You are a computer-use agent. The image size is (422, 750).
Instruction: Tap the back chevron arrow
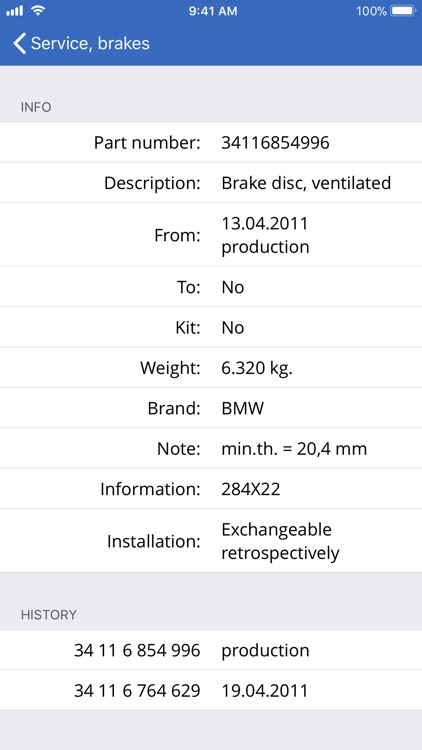tap(19, 44)
